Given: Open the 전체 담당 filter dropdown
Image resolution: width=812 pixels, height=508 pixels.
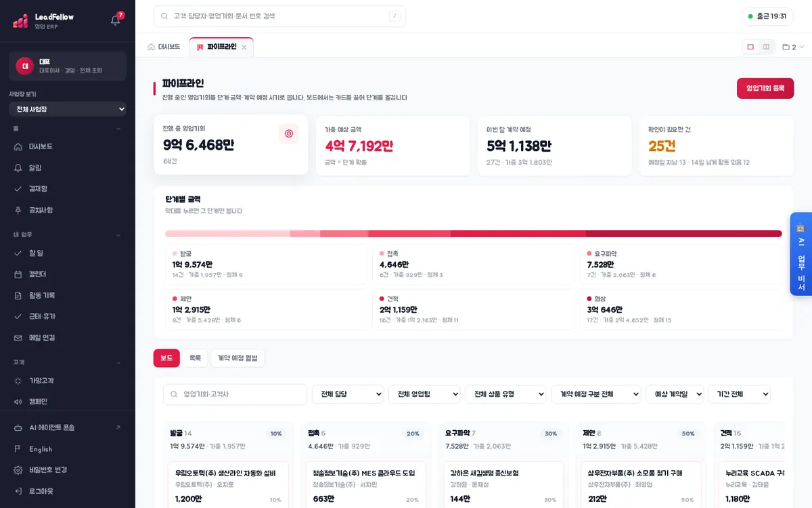Looking at the screenshot, I should 348,394.
